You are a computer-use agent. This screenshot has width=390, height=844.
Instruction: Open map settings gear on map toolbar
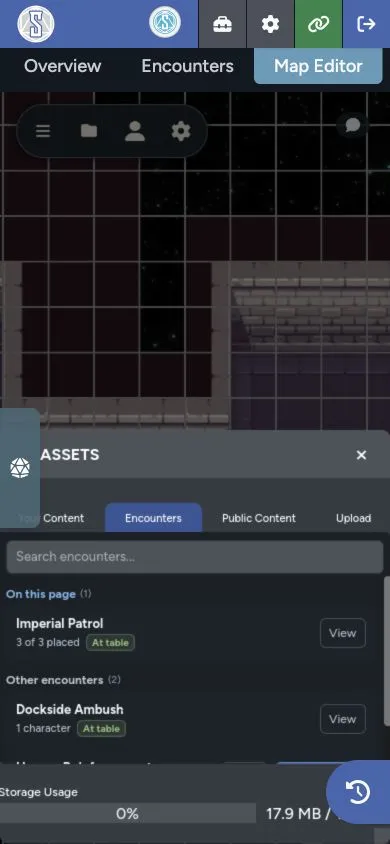[x=181, y=131]
